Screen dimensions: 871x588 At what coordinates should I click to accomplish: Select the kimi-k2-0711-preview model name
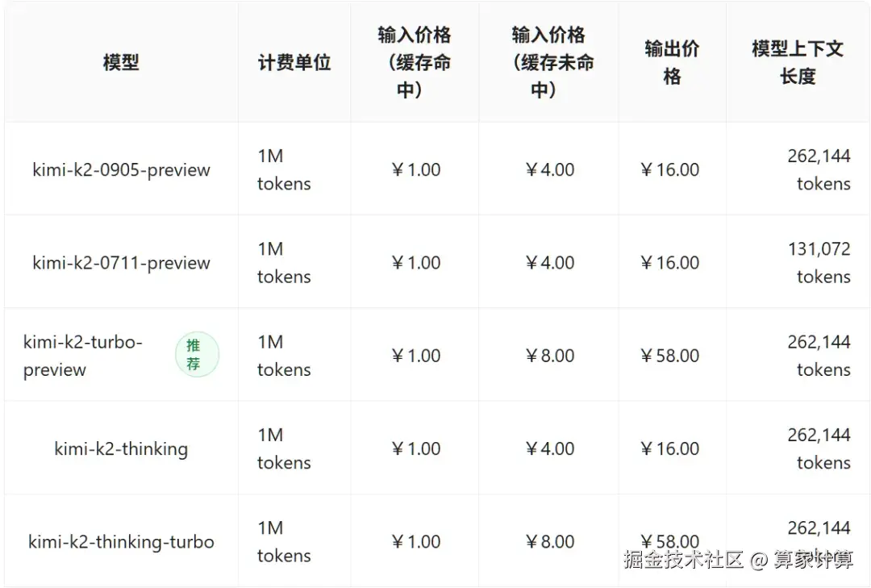(x=121, y=262)
